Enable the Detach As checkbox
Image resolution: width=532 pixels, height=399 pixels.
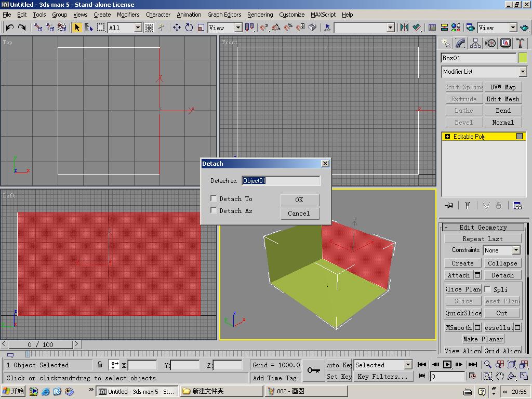pos(214,210)
